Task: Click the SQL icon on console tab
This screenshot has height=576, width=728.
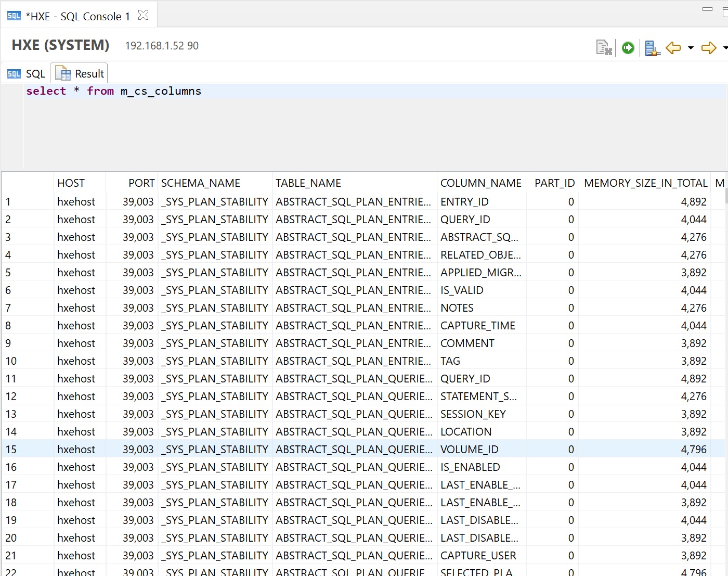Action: 14,16
